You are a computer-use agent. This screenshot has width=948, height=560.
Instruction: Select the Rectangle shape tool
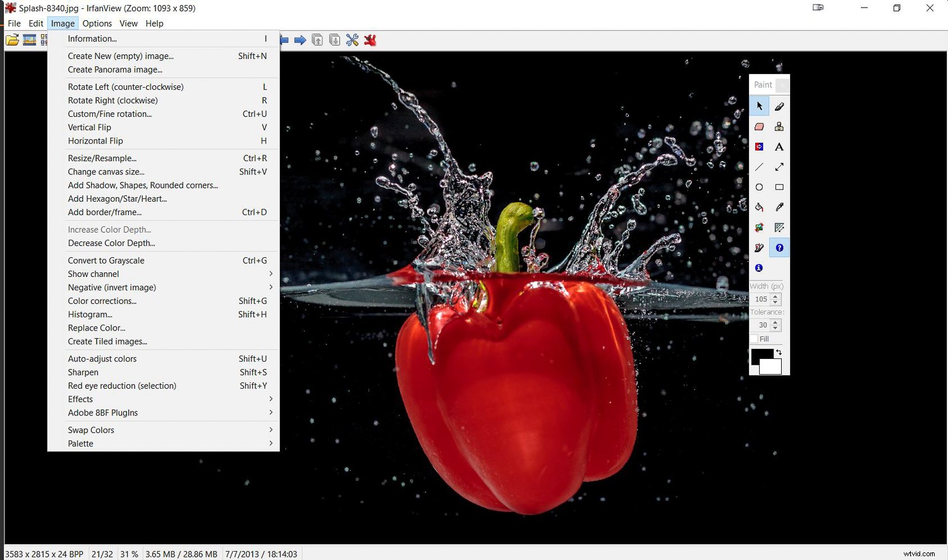coord(779,187)
